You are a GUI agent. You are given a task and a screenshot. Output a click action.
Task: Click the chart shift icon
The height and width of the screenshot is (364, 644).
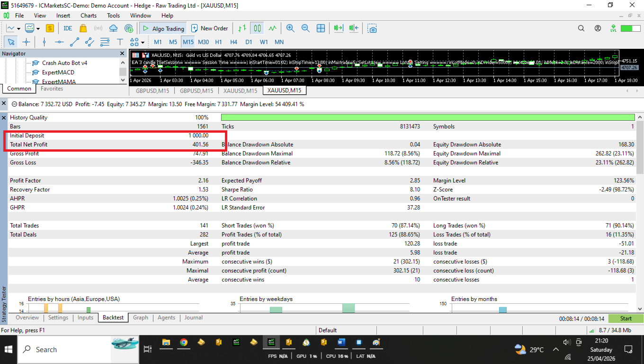coord(354,28)
